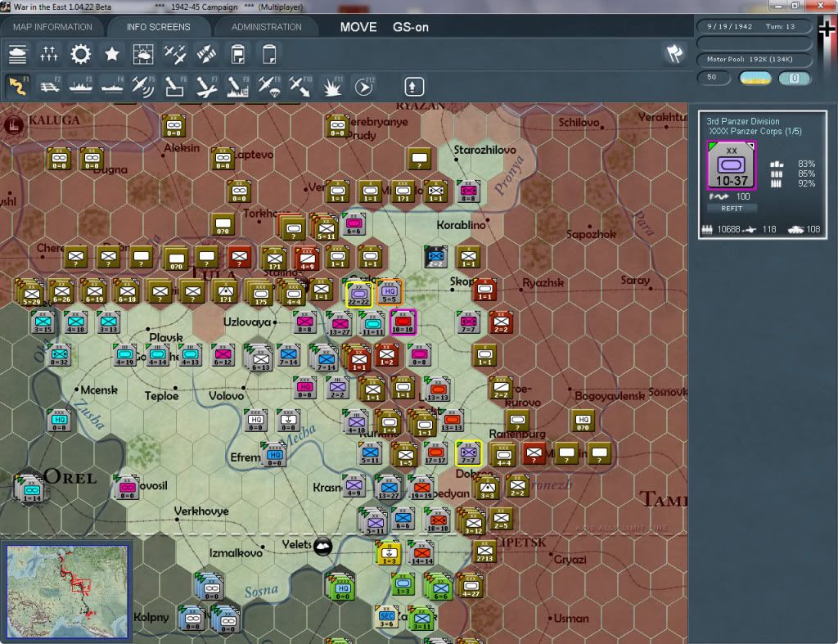
Task: Switch to the ADMINISTRATION tab
Action: point(266,27)
